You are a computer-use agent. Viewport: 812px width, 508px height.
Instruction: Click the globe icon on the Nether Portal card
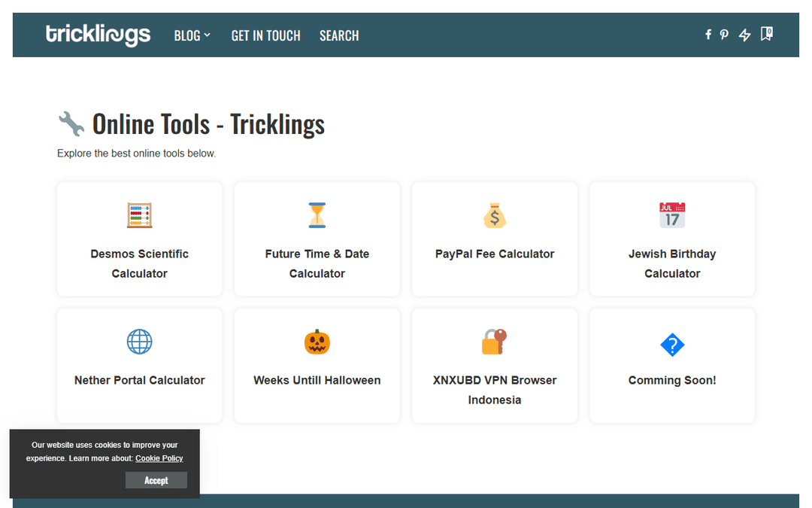pyautogui.click(x=139, y=342)
